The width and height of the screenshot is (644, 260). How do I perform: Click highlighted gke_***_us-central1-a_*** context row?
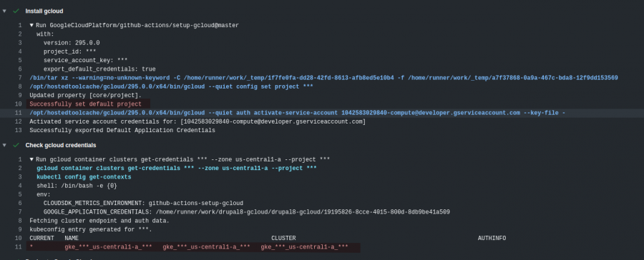[193, 247]
